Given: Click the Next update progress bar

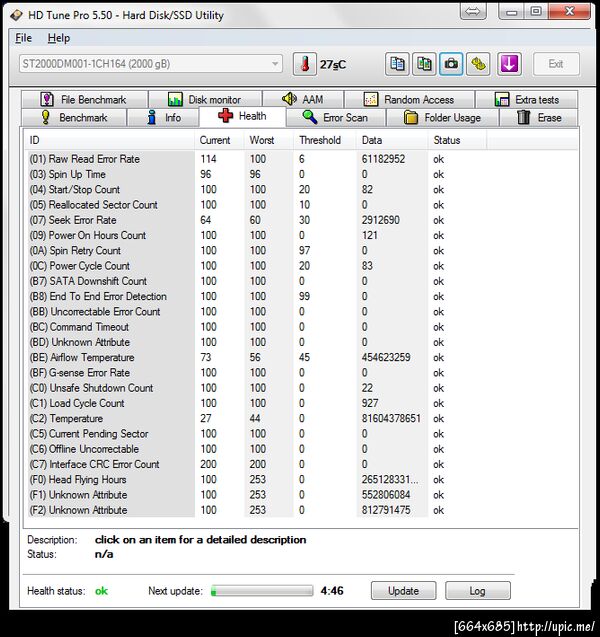Looking at the screenshot, I should [262, 591].
